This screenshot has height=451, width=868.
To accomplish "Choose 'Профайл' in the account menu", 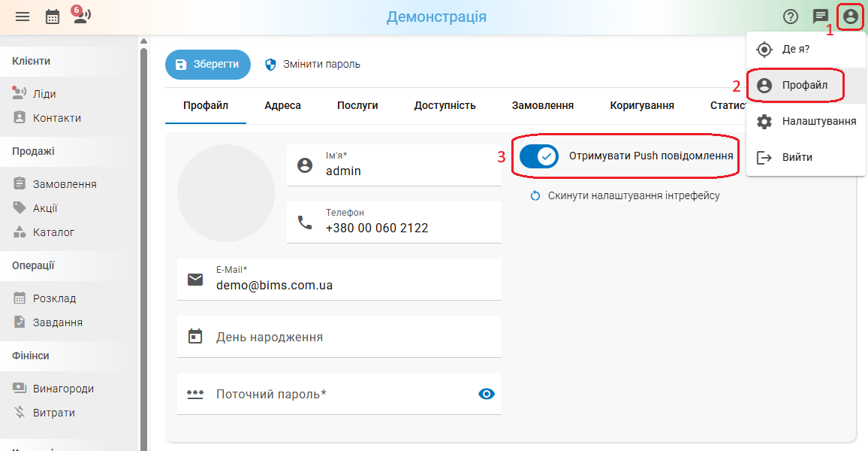I will coord(806,86).
